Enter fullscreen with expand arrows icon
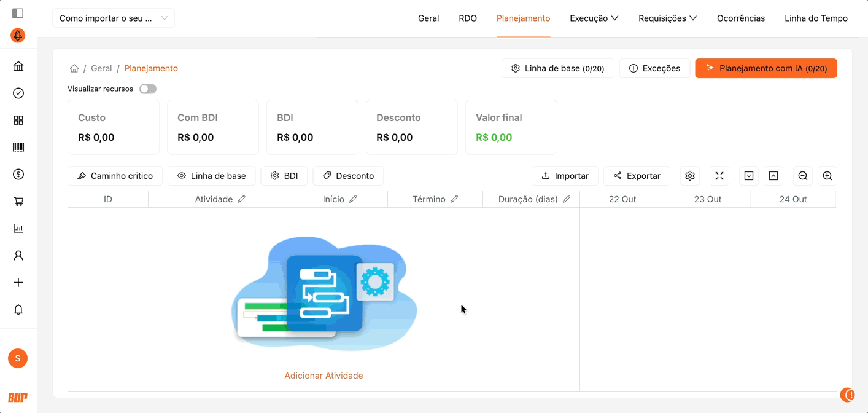This screenshot has width=868, height=413. [x=719, y=176]
